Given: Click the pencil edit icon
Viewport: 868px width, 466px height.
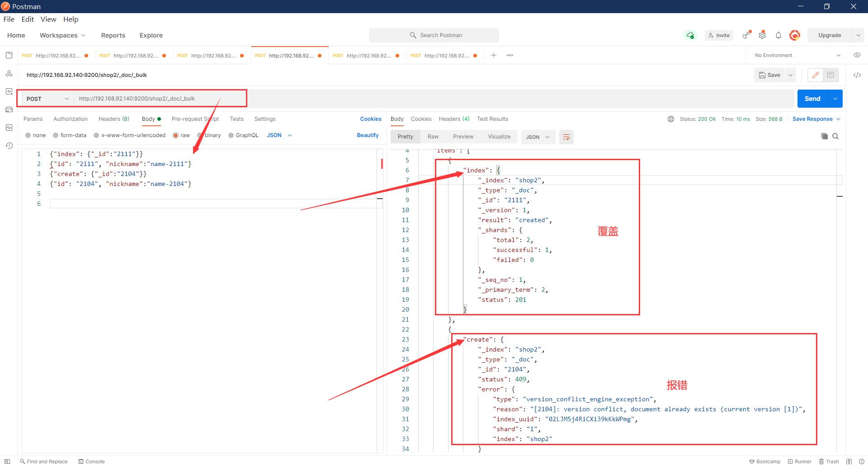Looking at the screenshot, I should pyautogui.click(x=816, y=75).
